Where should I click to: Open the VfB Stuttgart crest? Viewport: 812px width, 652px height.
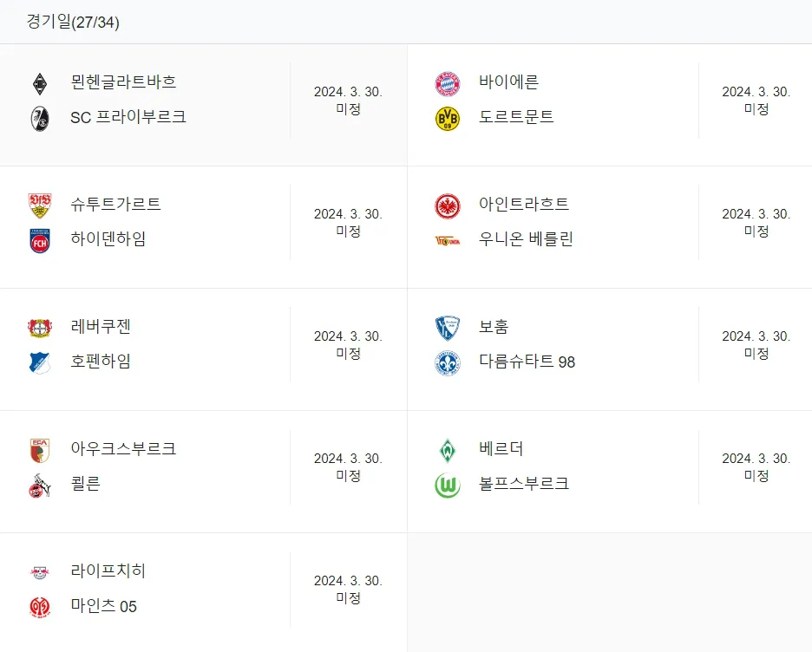40,206
